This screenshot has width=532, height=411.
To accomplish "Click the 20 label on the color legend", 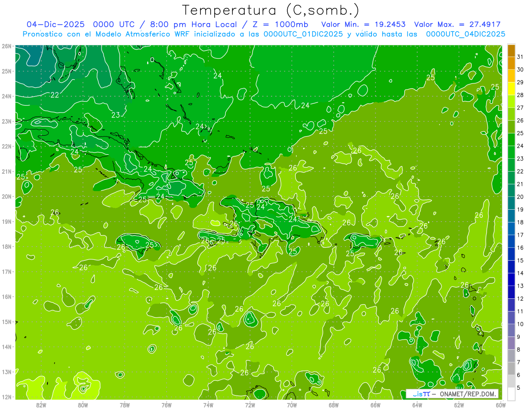I will click(x=520, y=197).
